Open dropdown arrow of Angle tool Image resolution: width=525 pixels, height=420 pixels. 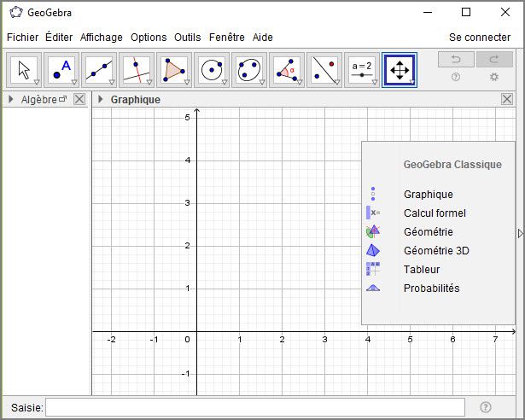click(x=300, y=82)
